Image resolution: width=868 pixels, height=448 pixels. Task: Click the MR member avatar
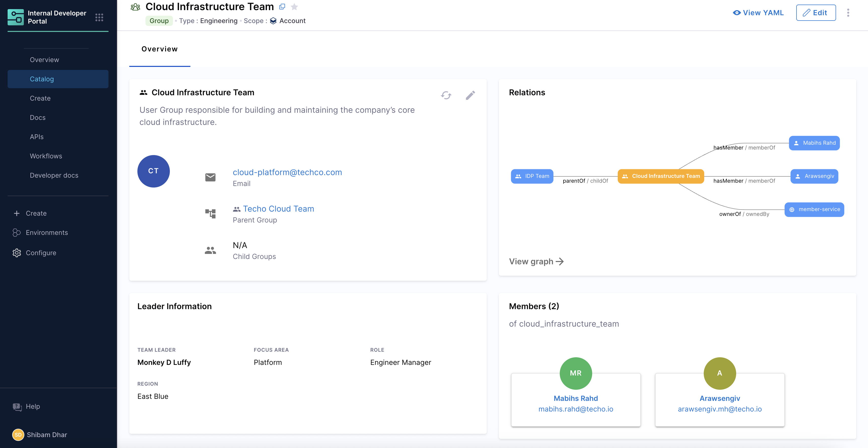click(x=575, y=373)
